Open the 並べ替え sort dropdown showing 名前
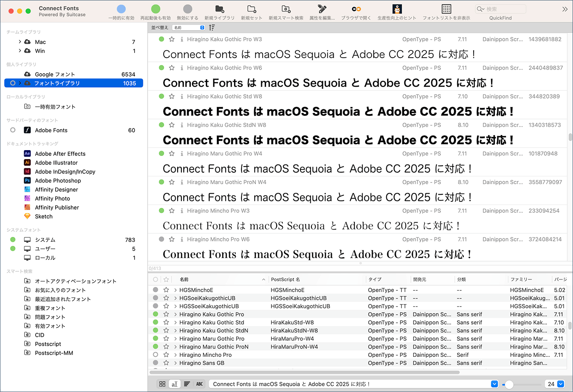This screenshot has height=392, width=573. coord(188,27)
